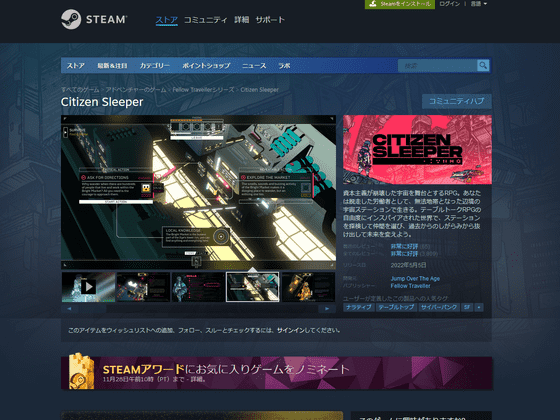This screenshot has height=420, width=560.
Task: Click the テーブルトップ tag
Action: point(396,307)
